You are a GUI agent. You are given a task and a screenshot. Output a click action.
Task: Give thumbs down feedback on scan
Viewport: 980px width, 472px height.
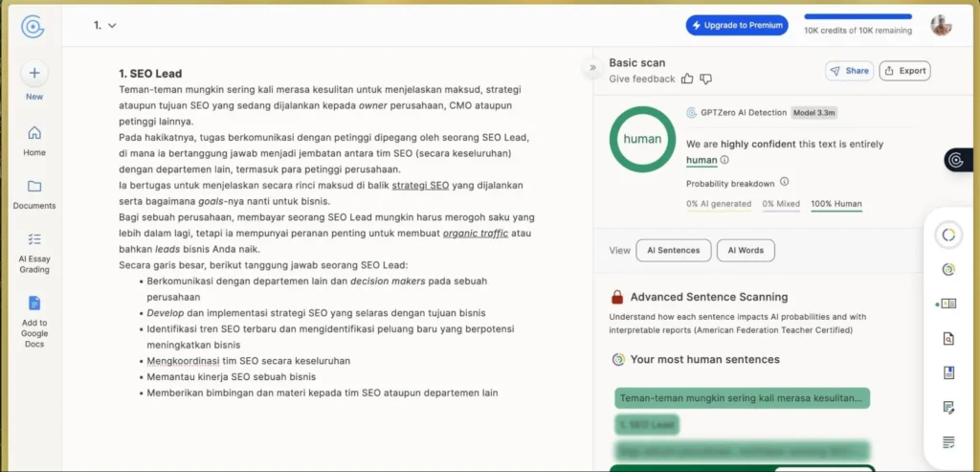tap(706, 79)
